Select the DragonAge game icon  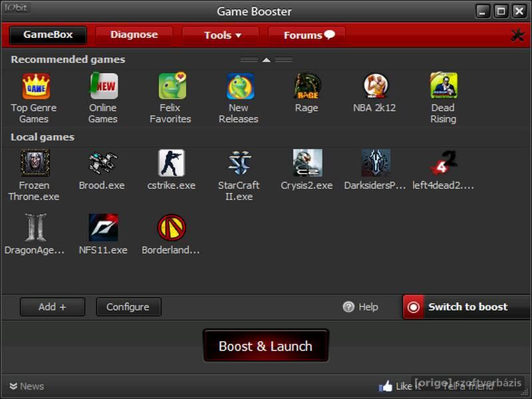tap(35, 227)
